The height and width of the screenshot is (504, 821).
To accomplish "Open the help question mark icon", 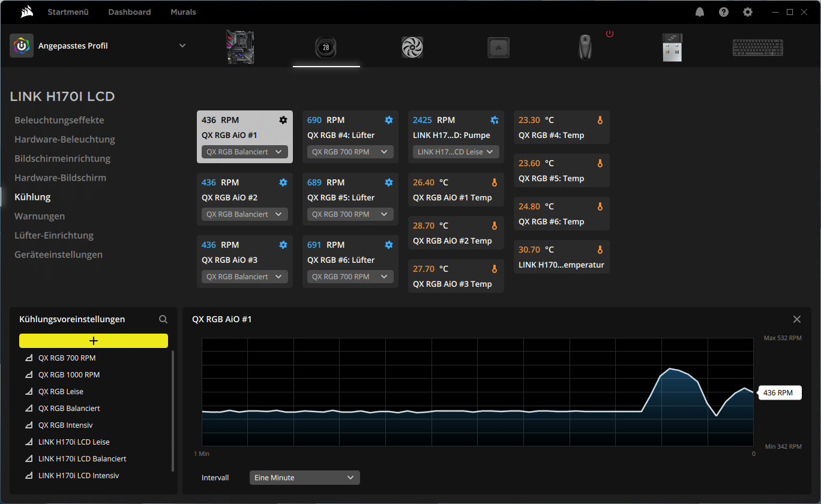I will click(724, 12).
